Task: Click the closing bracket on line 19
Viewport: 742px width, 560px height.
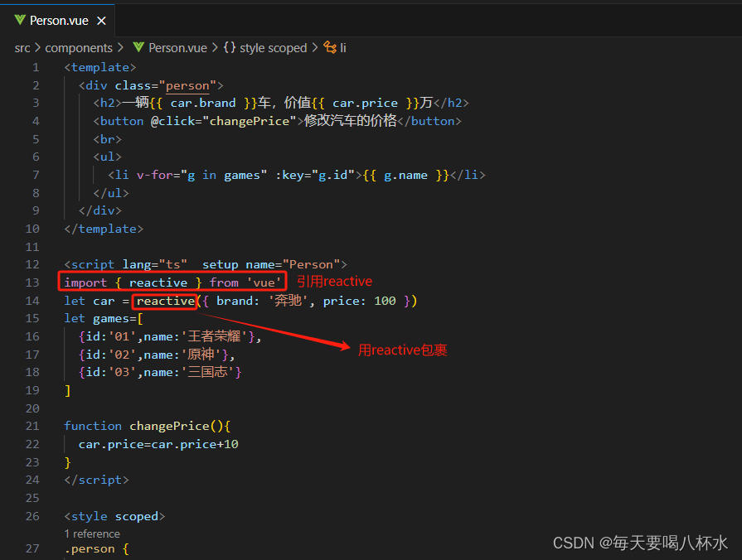Action: point(68,391)
